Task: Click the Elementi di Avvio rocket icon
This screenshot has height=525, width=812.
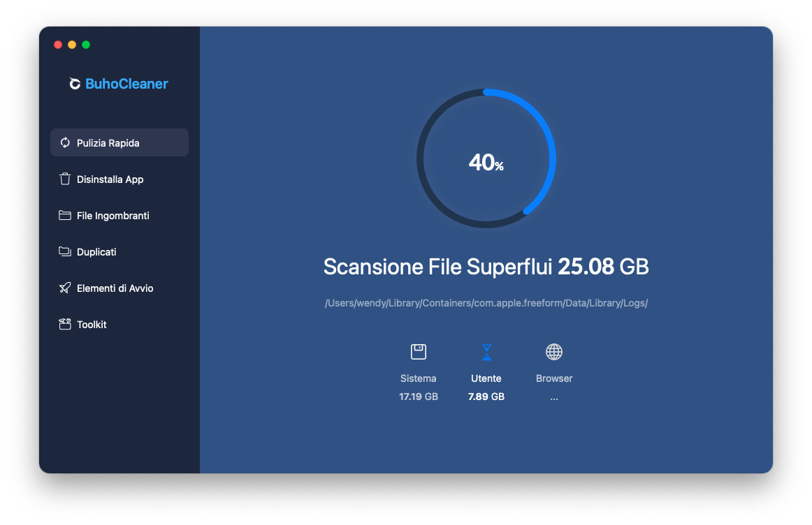Action: coord(65,288)
